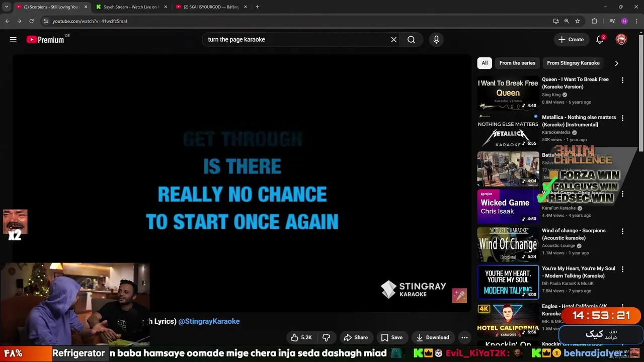Open the account avatar menu

pyautogui.click(x=621, y=40)
